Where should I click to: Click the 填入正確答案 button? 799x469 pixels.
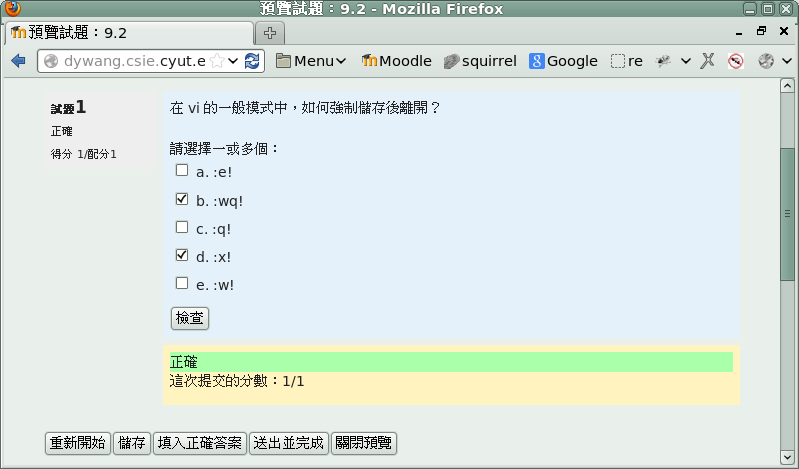pyautogui.click(x=200, y=443)
